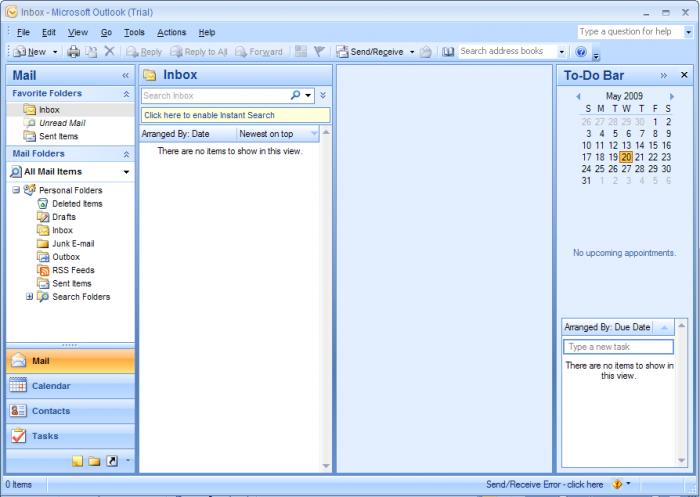
Task: Open Shortcuts icon in navigation pane
Action: tap(111, 461)
